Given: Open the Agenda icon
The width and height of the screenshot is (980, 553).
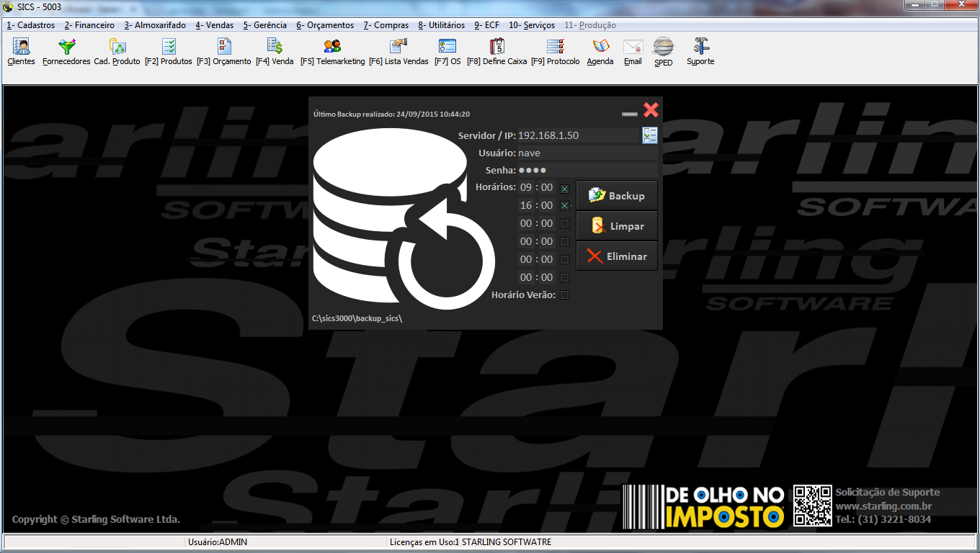Looking at the screenshot, I should (x=600, y=52).
